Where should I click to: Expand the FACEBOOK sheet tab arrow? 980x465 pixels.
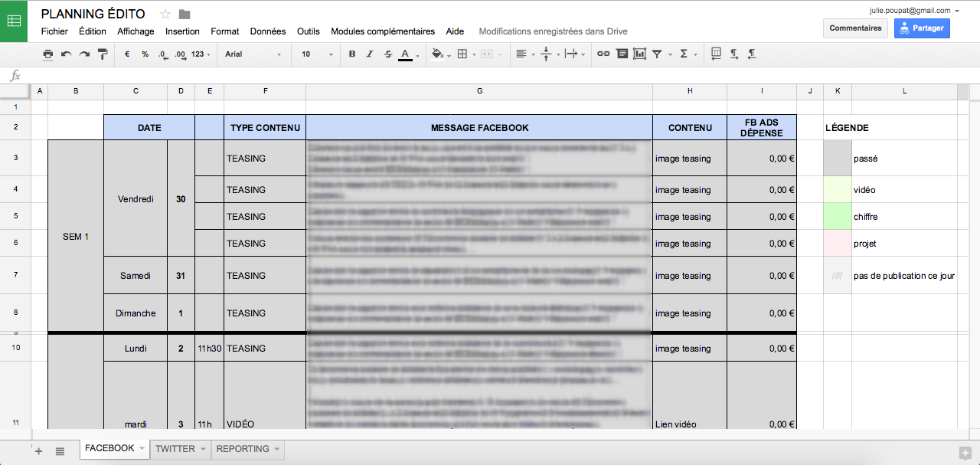[x=141, y=449]
